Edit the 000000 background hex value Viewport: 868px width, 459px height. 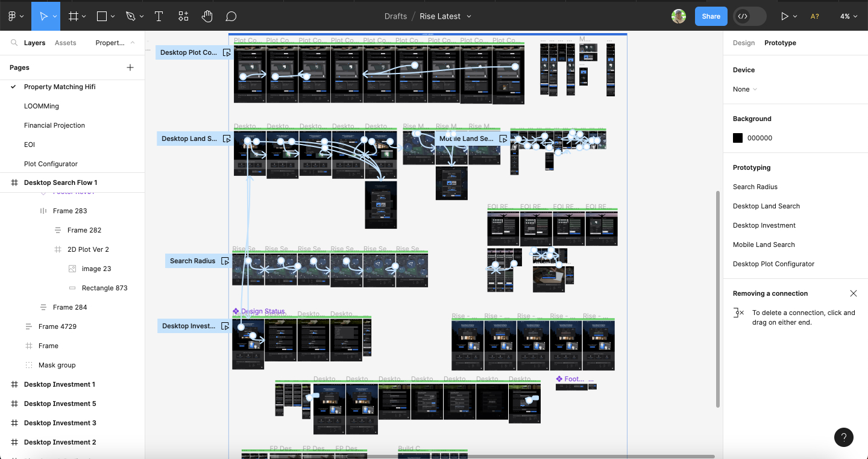pos(759,138)
